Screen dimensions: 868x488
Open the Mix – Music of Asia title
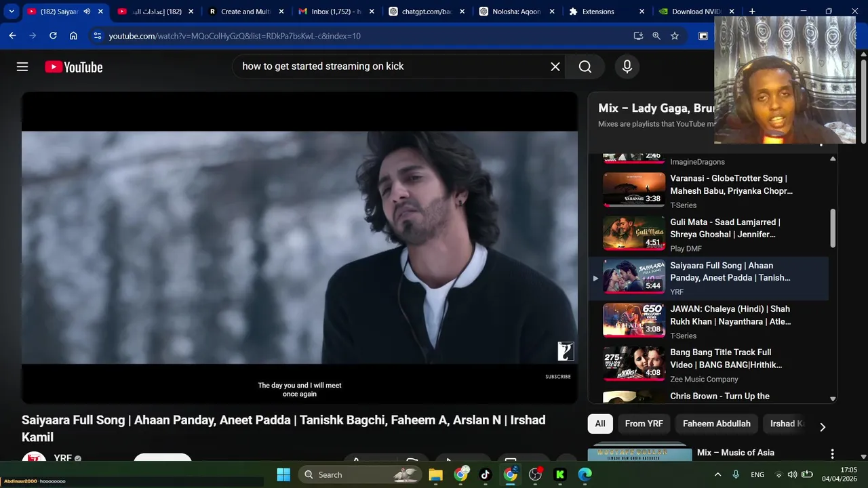735,452
